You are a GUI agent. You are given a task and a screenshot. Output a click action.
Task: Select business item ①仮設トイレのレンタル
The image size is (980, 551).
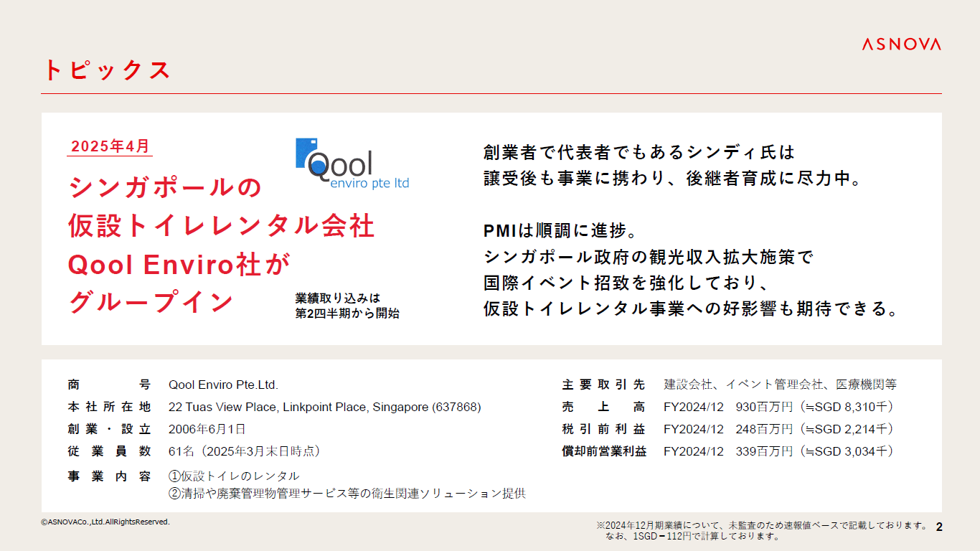click(234, 476)
